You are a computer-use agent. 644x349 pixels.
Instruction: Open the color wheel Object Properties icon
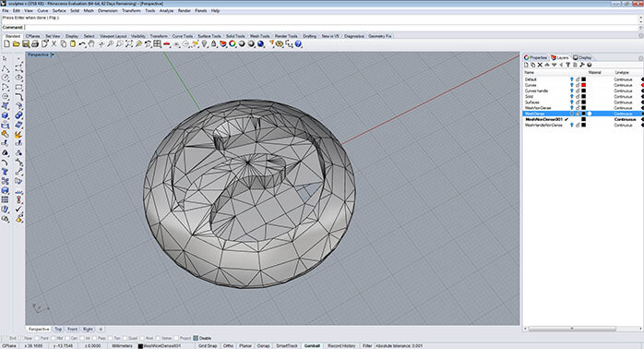[x=233, y=44]
